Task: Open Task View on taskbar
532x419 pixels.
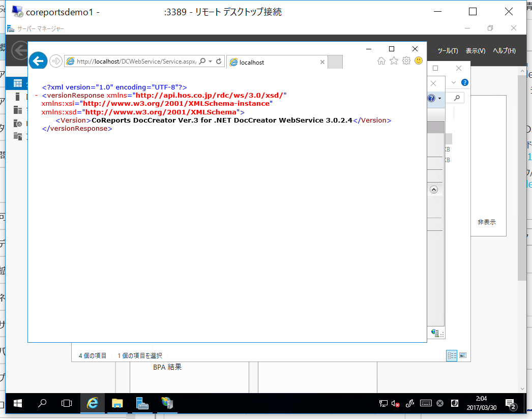Action: click(x=67, y=403)
